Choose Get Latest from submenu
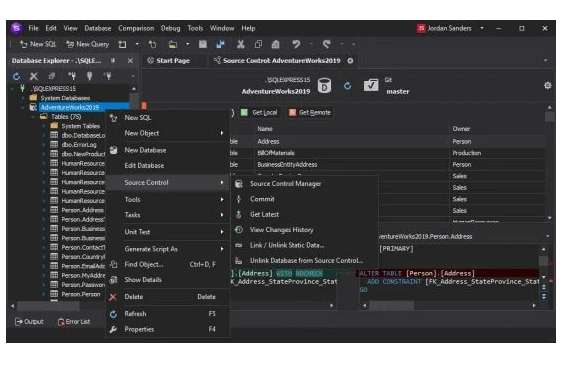Screen dimensions: 562x365 click(305, 215)
